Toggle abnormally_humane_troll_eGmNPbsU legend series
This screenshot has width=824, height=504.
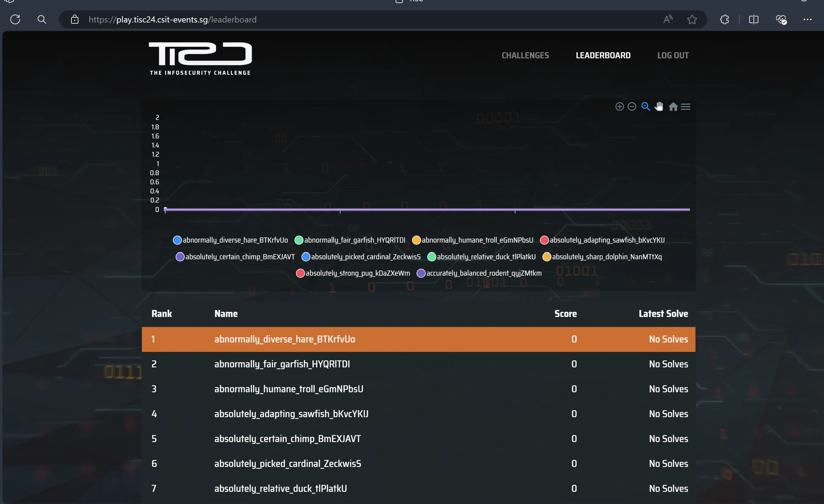point(472,240)
